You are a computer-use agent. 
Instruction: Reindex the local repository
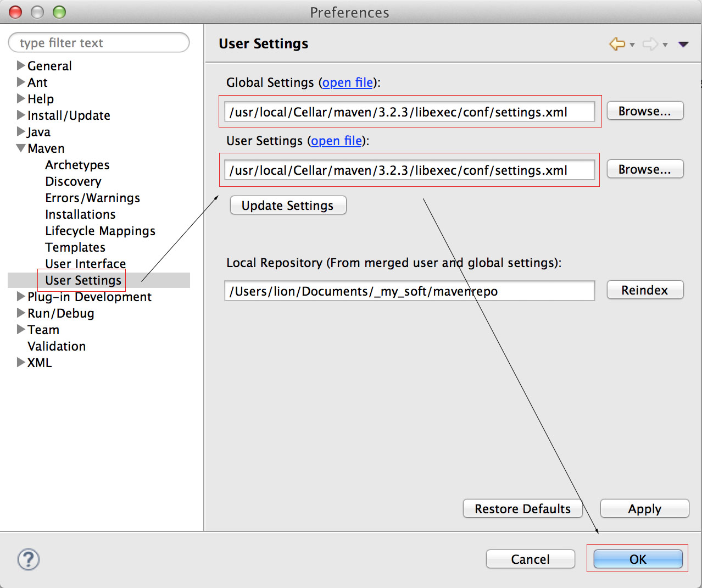tap(645, 290)
